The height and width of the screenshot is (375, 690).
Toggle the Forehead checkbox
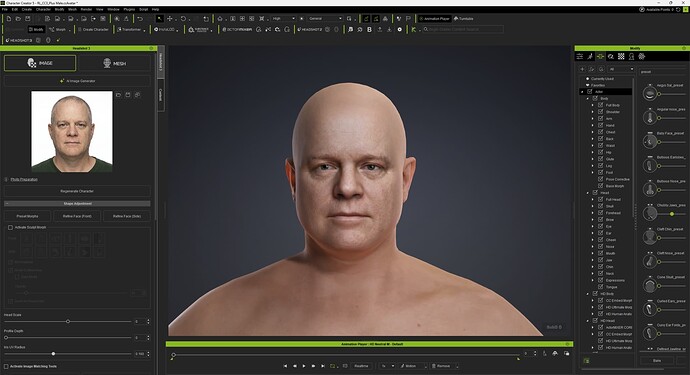[600, 213]
